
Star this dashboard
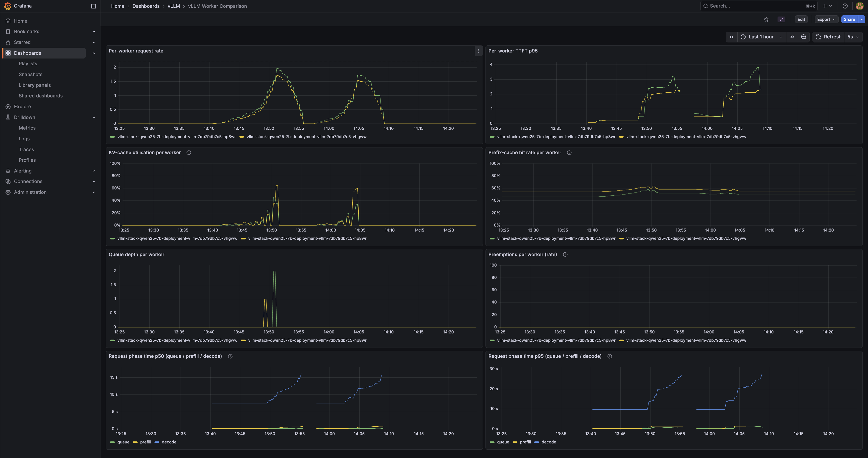point(766,19)
